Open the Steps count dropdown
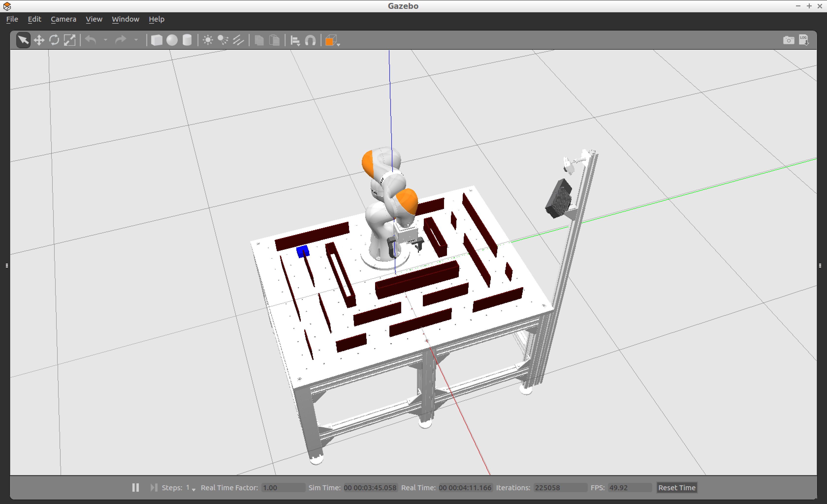Viewport: 827px width, 504px height. point(193,489)
